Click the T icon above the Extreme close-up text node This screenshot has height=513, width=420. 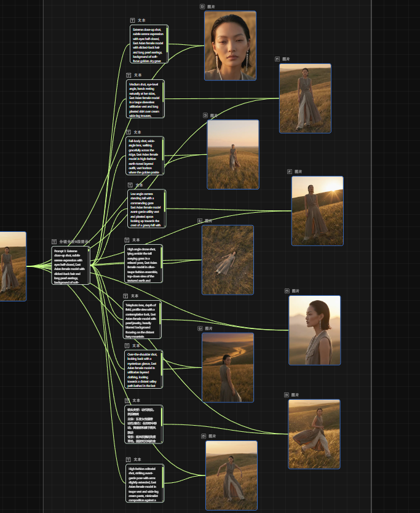pyautogui.click(x=132, y=20)
